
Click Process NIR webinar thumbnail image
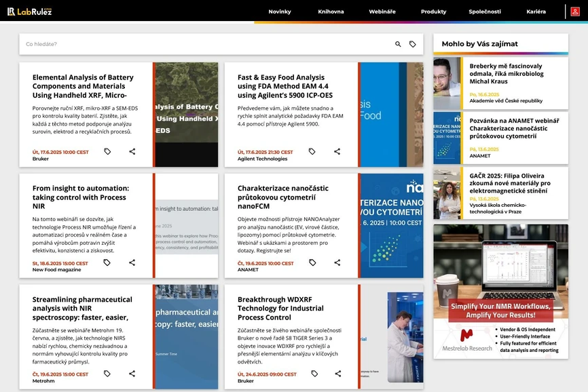[186, 225]
